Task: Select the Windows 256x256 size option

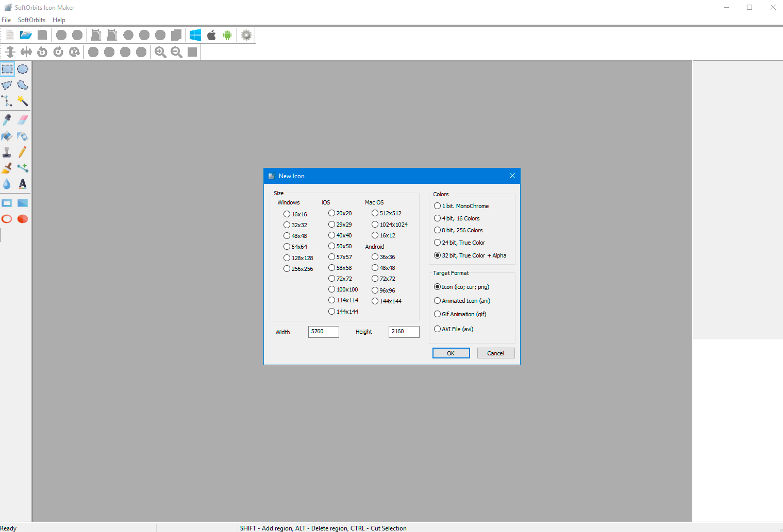Action: click(298, 269)
